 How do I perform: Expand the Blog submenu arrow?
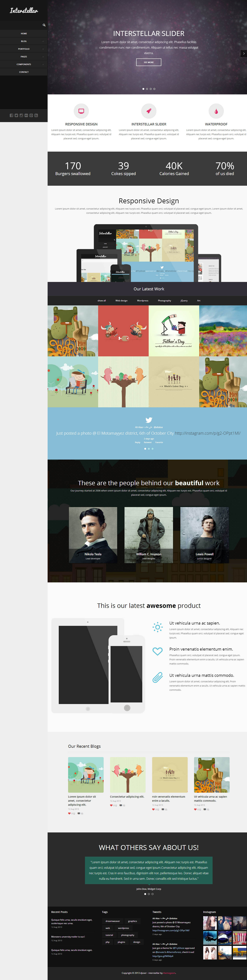click(x=43, y=41)
